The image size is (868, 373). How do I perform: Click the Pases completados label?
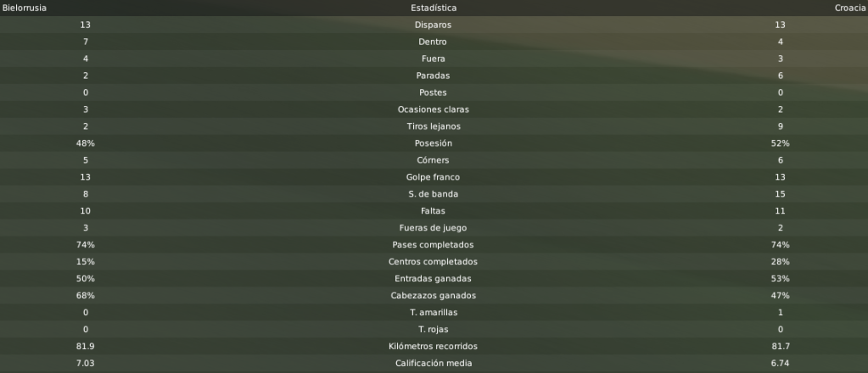tap(434, 245)
